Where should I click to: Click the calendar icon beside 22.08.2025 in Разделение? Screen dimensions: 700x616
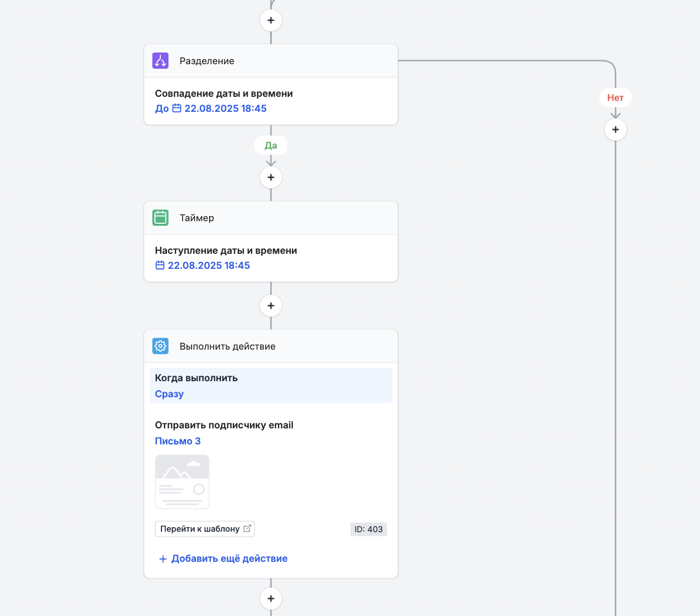click(177, 108)
